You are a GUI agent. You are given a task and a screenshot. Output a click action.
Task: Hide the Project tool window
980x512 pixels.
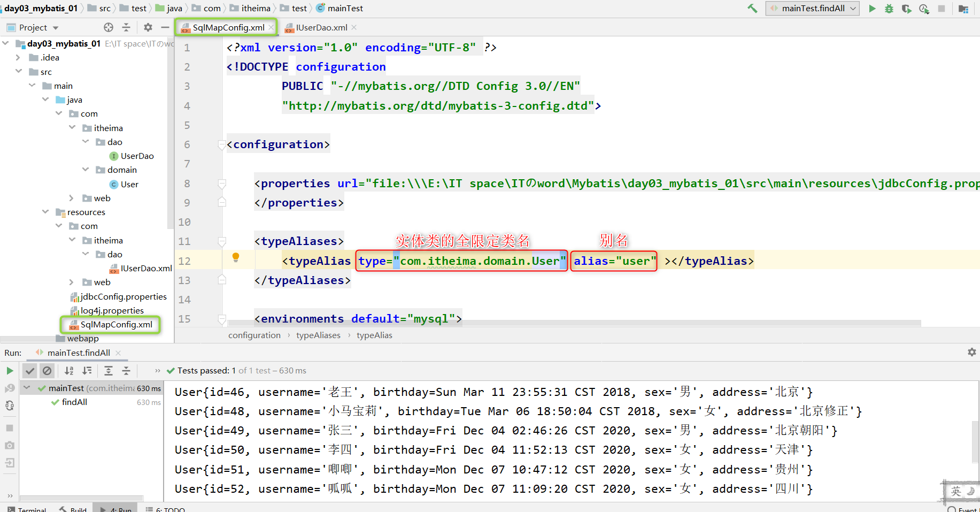(165, 27)
